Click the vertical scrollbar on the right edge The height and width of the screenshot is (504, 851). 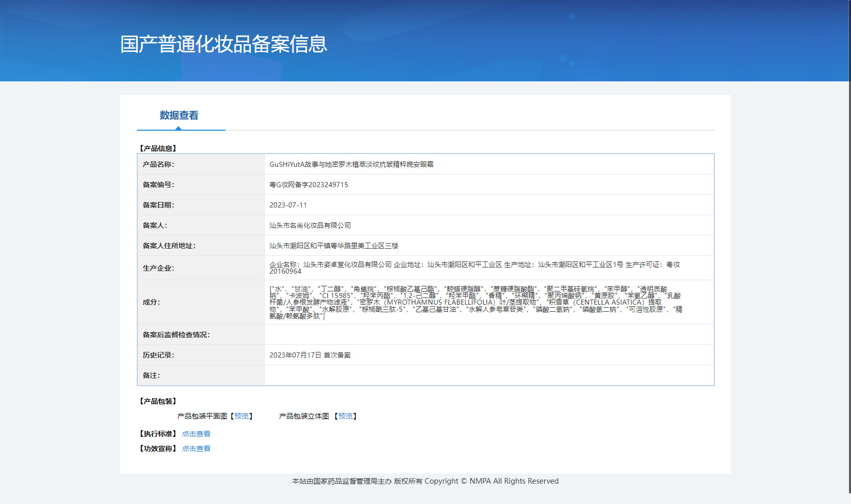(x=849, y=247)
